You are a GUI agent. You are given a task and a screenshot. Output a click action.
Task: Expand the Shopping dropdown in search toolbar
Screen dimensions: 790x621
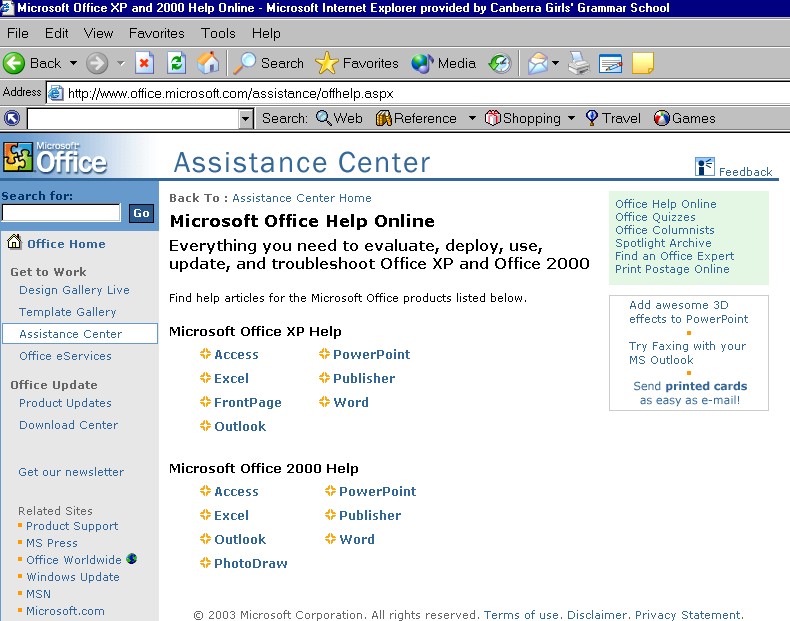click(x=571, y=118)
